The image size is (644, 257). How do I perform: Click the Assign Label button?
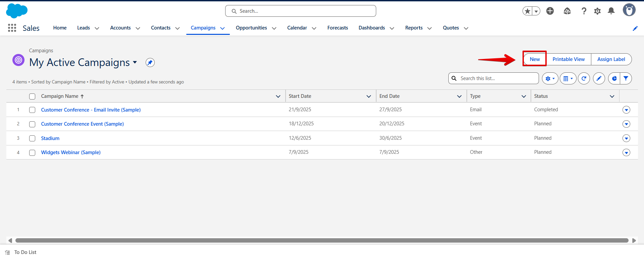tap(611, 59)
